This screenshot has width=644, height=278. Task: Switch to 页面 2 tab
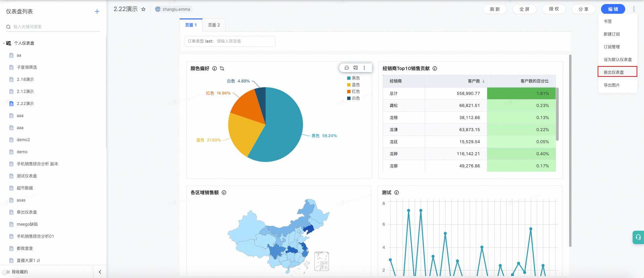pyautogui.click(x=214, y=25)
